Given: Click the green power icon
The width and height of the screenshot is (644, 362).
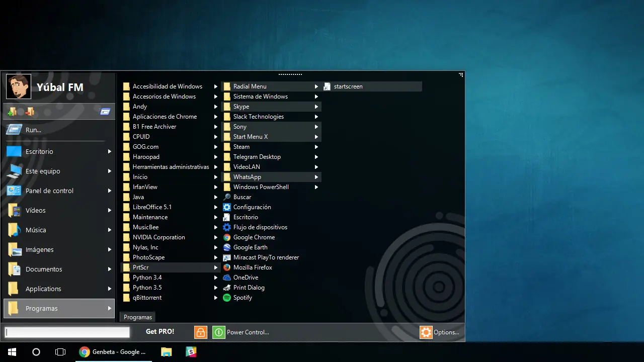Looking at the screenshot, I should pyautogui.click(x=219, y=332).
